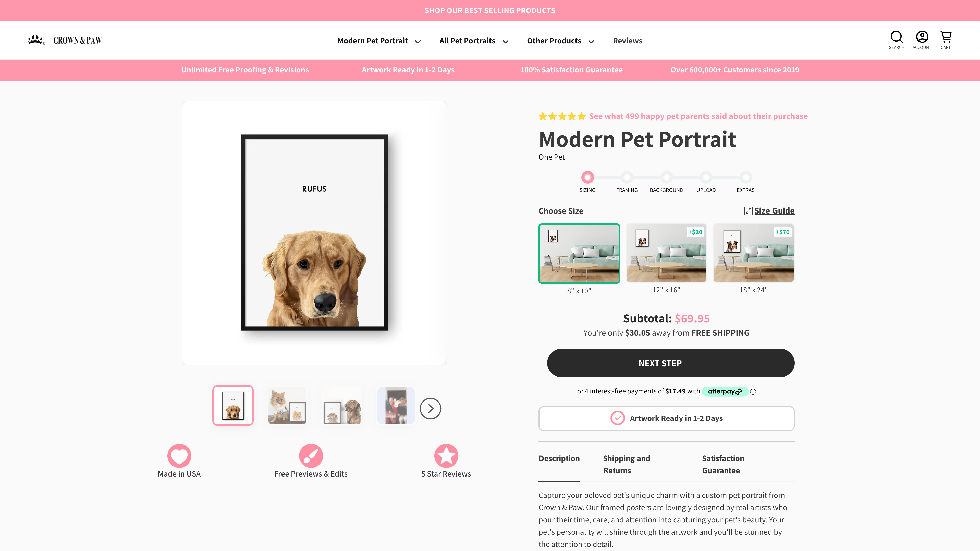Screen dimensions: 980x551
Task: Expand the Other Products dropdown
Action: [560, 41]
